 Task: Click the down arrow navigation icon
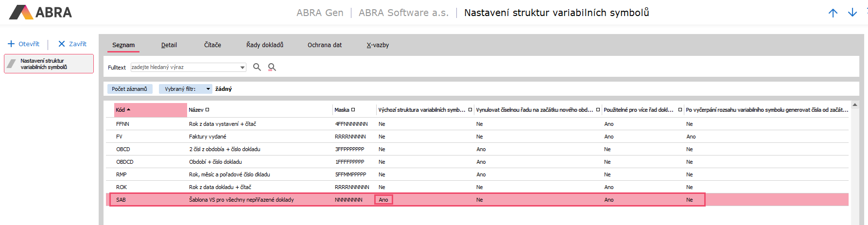(852, 13)
